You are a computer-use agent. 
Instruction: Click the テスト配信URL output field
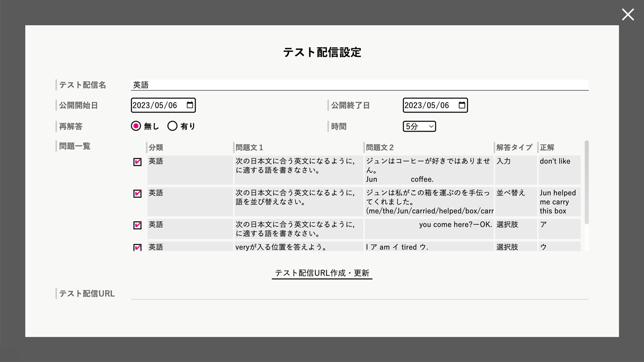[x=359, y=293]
